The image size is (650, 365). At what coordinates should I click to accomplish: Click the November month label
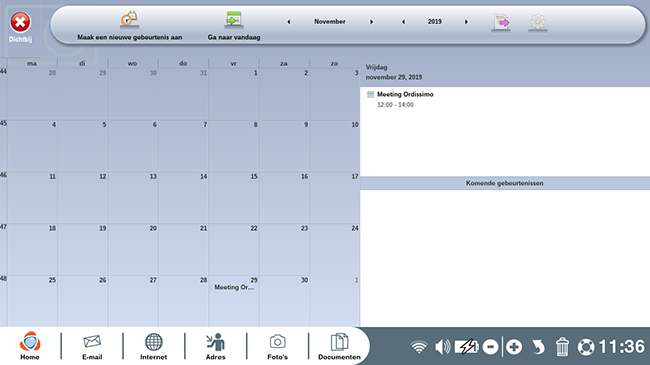[330, 22]
